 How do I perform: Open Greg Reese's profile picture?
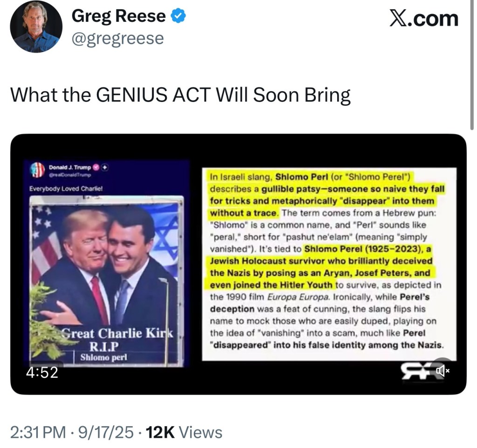35,27
